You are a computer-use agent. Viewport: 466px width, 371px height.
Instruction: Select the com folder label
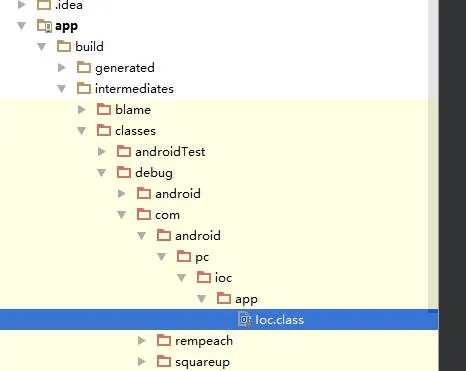pyautogui.click(x=167, y=215)
